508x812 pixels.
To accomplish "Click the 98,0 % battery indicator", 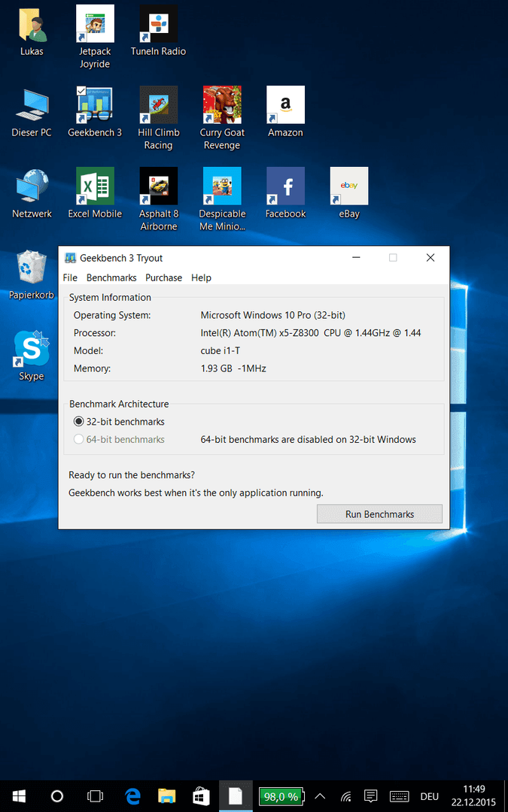I will pos(281,796).
